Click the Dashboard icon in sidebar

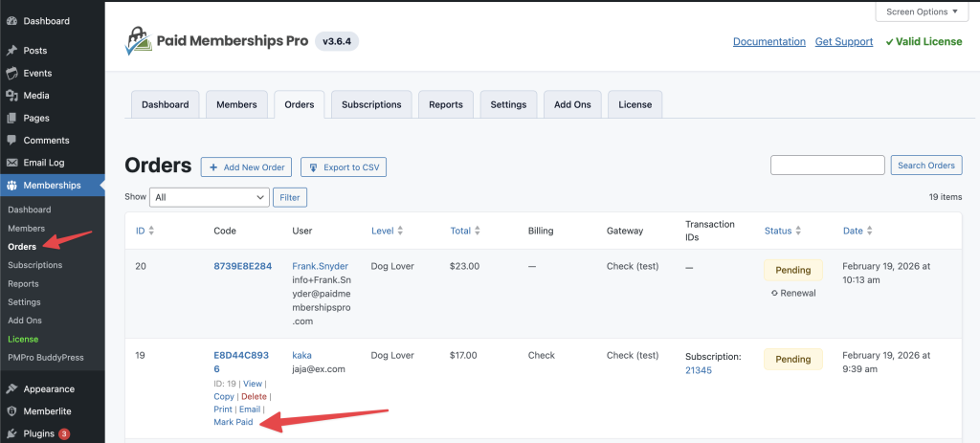(x=11, y=20)
